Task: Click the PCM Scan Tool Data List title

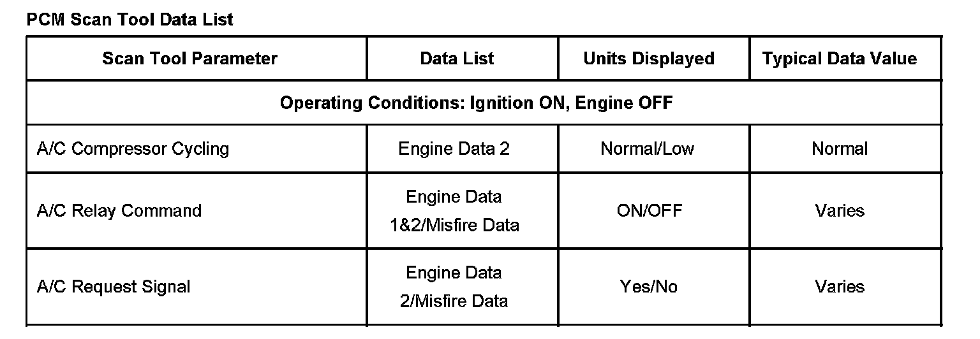Action: point(130,20)
